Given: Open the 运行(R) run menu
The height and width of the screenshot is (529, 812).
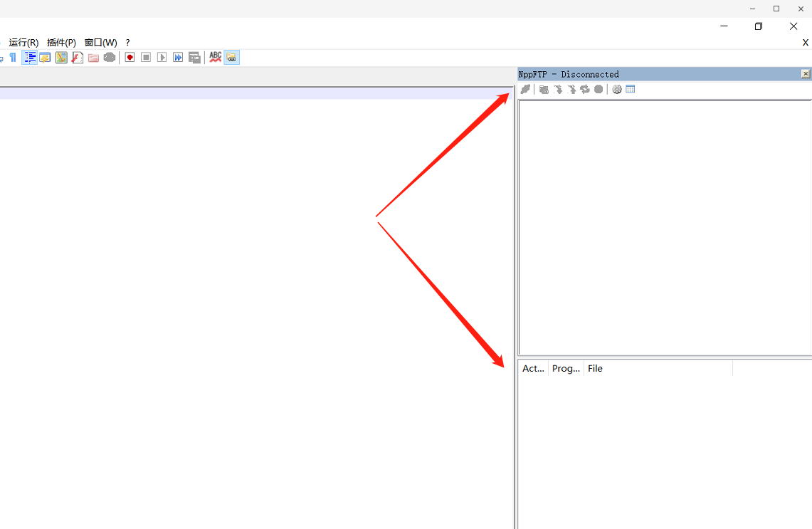Looking at the screenshot, I should [22, 42].
